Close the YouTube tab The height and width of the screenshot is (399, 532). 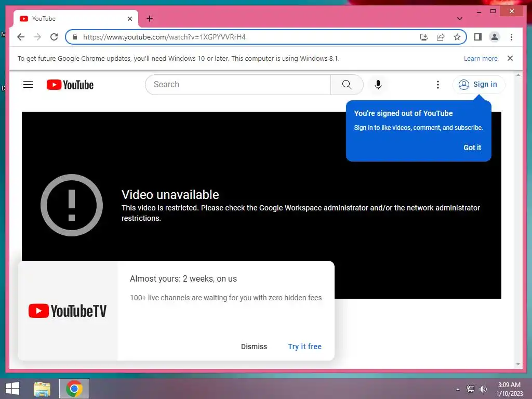coord(129,19)
